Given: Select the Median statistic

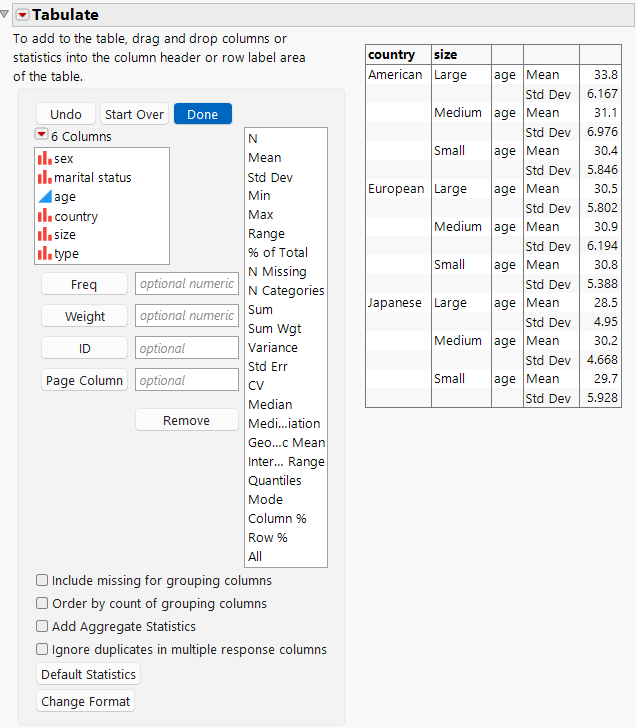Looking at the screenshot, I should [270, 404].
